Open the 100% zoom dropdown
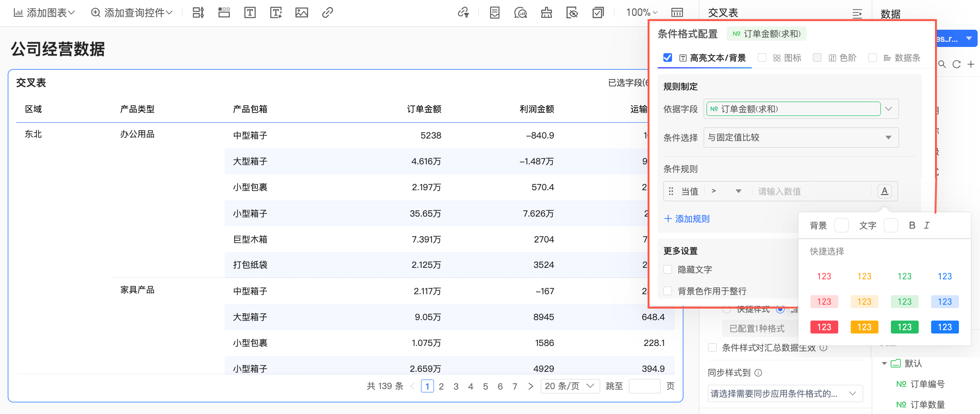 click(x=642, y=12)
